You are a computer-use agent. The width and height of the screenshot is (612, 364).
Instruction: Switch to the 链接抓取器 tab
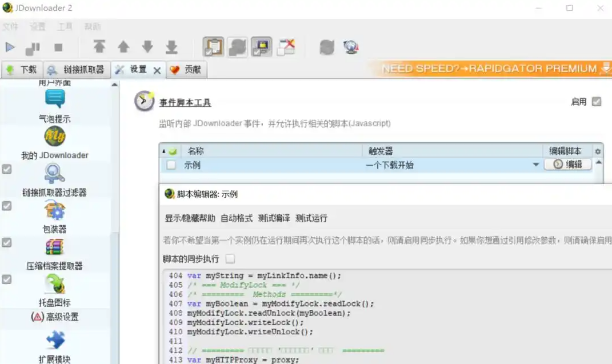pyautogui.click(x=77, y=70)
